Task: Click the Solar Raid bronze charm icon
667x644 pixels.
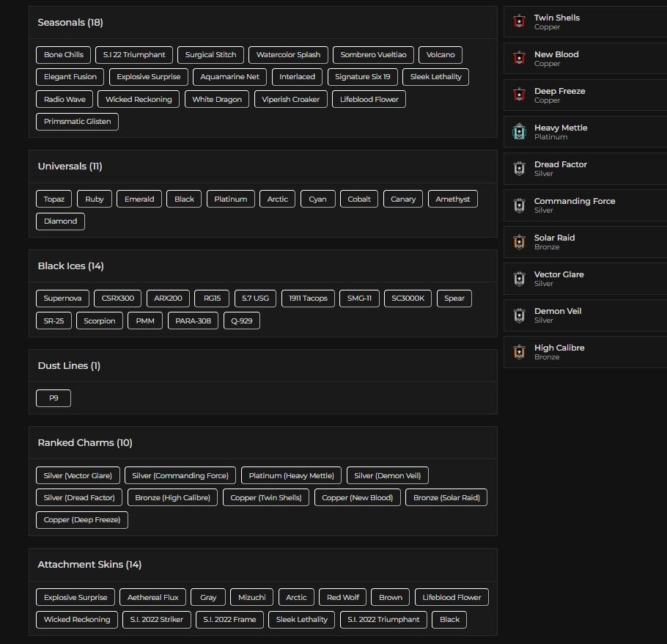Action: [x=519, y=242]
